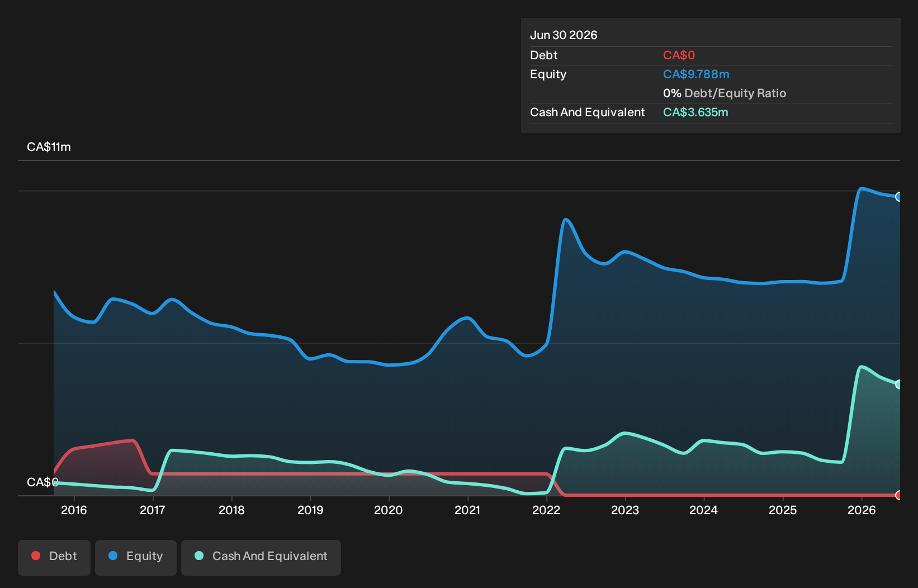Select the 2022 axis label

[546, 510]
